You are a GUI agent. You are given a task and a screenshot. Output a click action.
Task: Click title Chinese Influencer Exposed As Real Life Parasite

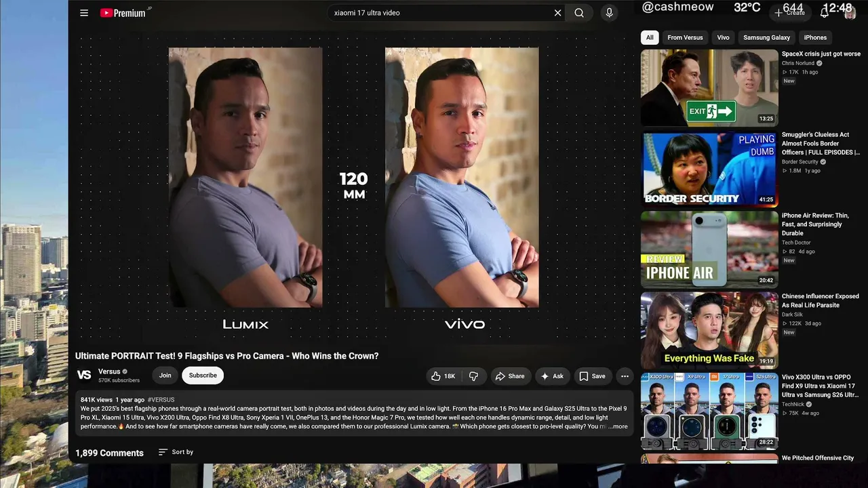point(821,301)
